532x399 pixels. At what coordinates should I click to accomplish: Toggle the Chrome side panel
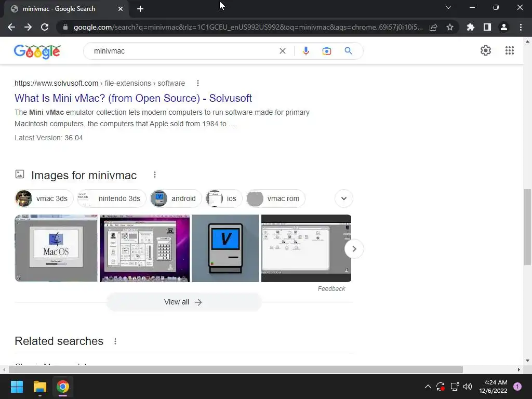click(487, 27)
